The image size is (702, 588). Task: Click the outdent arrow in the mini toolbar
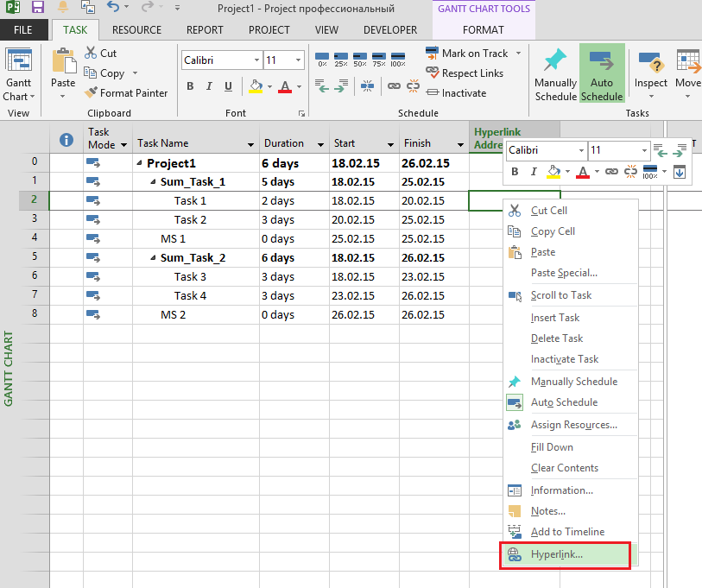(661, 150)
